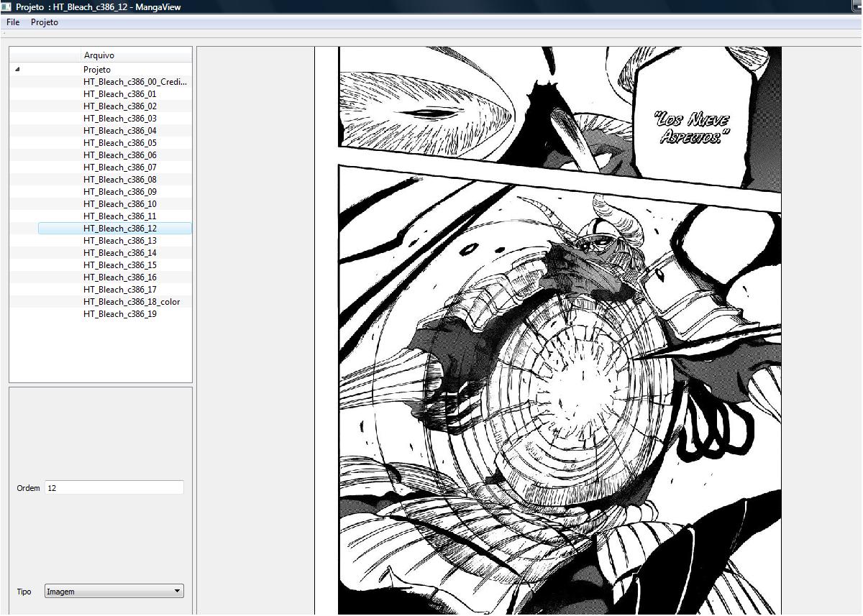Select HT_Bleach_c386_10 in the file list
Viewport: 863px width, 616px height.
120,204
